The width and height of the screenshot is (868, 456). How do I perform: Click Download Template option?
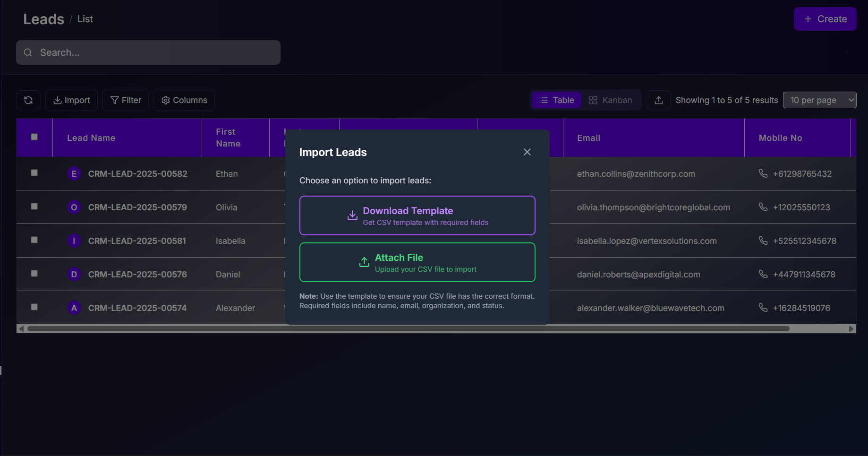(x=417, y=215)
